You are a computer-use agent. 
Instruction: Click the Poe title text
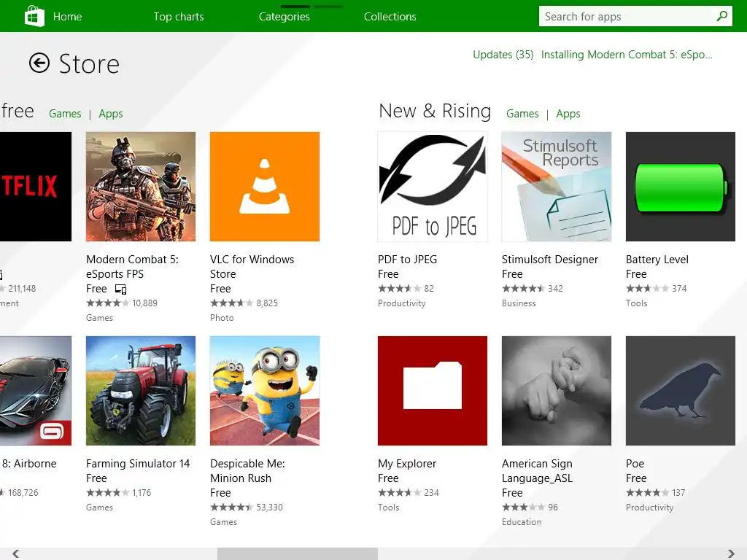635,464
